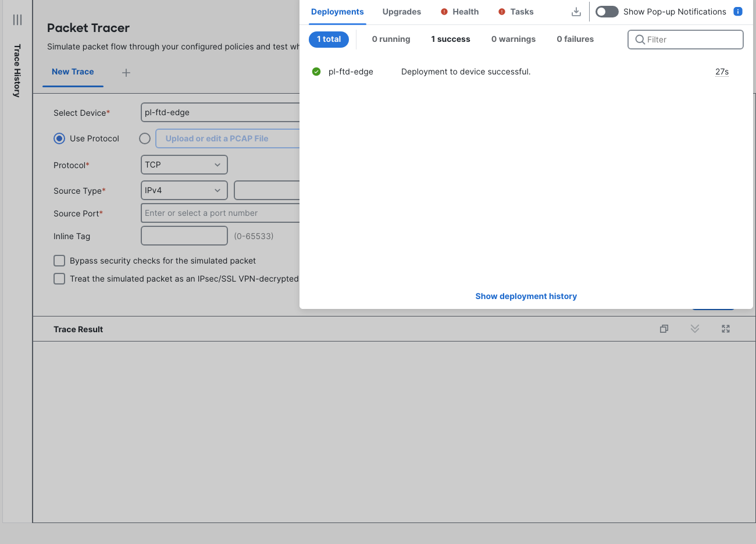
Task: Click the Health tab red alert icon
Action: point(444,12)
